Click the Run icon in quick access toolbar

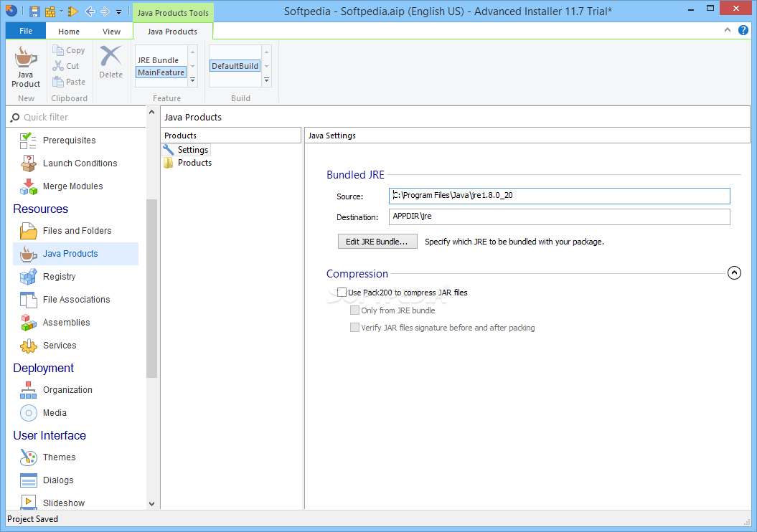73,11
